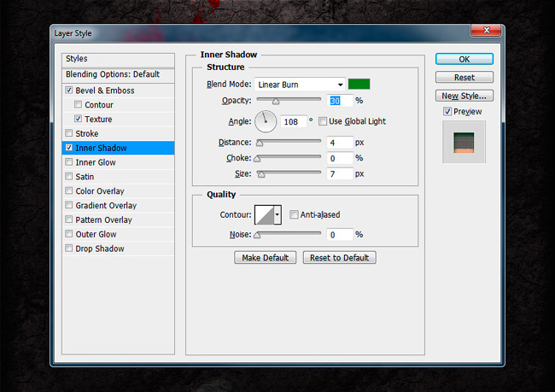Open the Pattern Overlay settings page

tap(103, 219)
